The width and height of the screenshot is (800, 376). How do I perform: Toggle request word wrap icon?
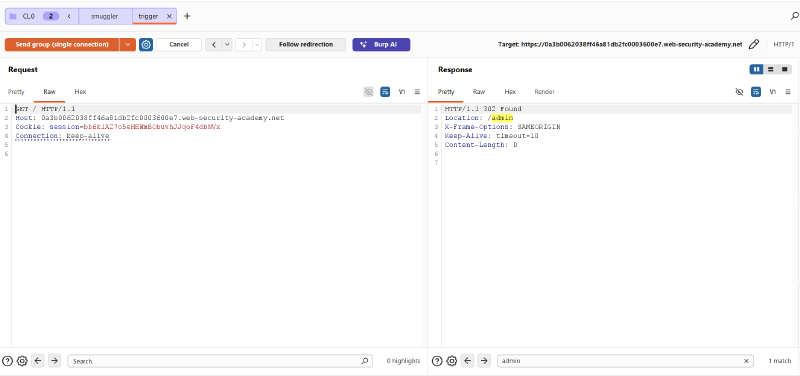point(385,92)
